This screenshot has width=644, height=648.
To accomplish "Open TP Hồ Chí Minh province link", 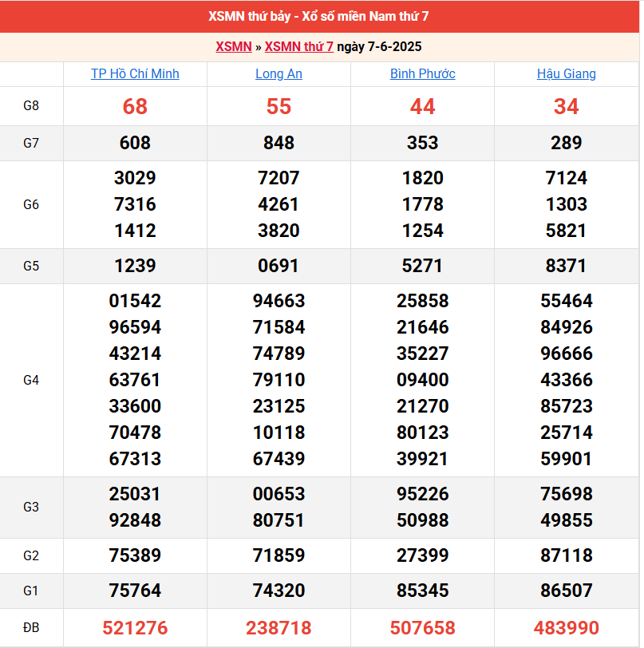I will [x=135, y=74].
